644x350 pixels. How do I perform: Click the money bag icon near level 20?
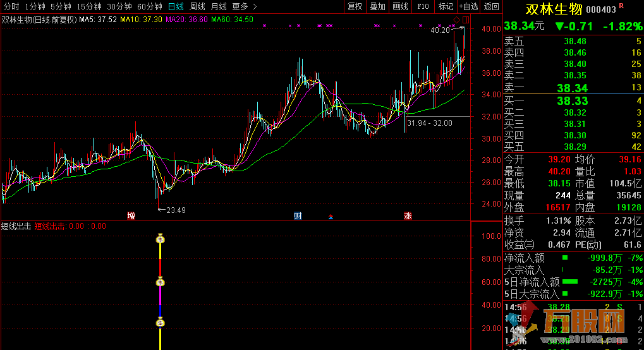(161, 322)
